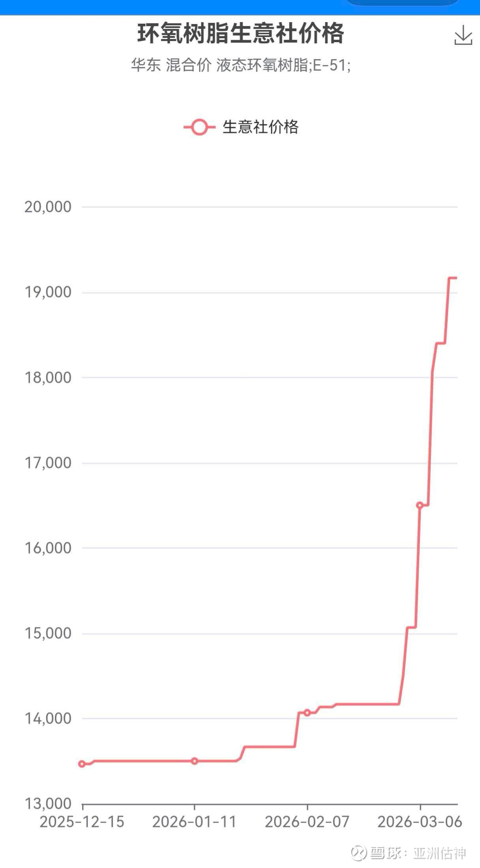The image size is (480, 868).
Task: Click the 2026-02-07 x-axis date label
Action: click(x=307, y=822)
